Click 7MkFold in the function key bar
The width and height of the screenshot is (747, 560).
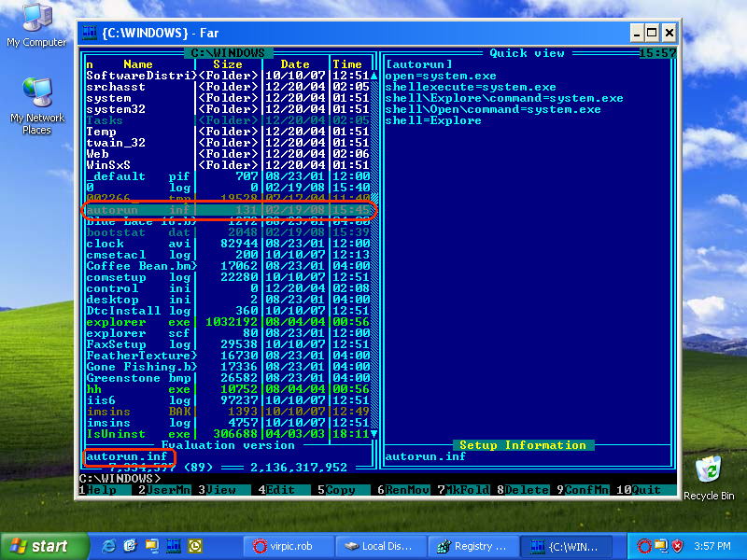[463, 490]
